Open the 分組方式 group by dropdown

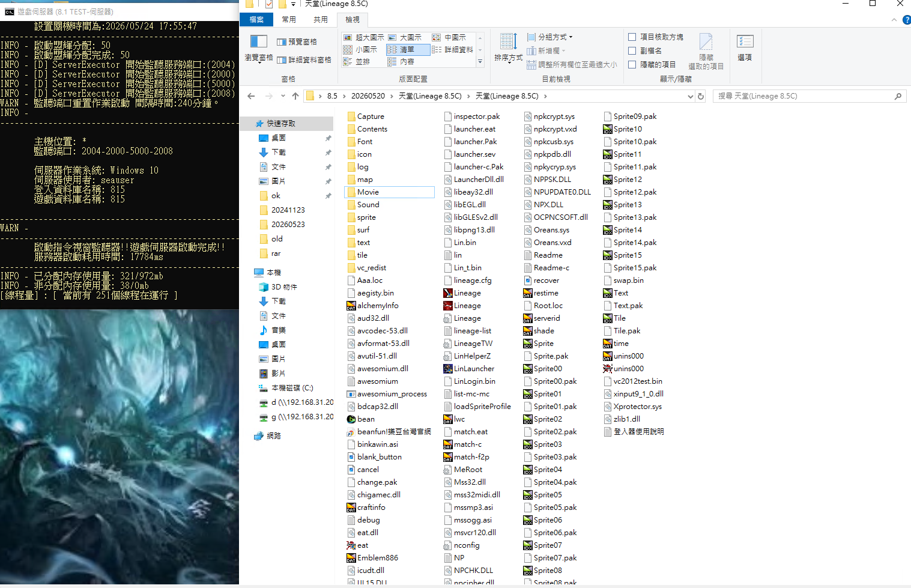pyautogui.click(x=549, y=37)
